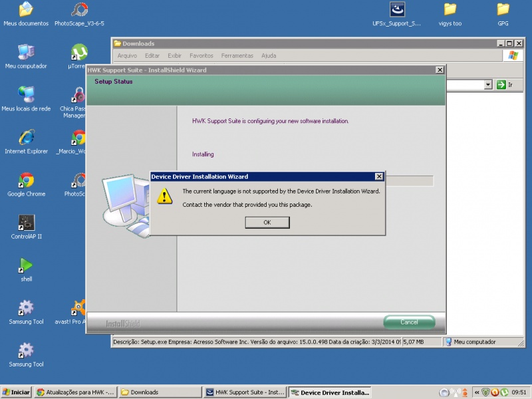Open the Meus documentos desktop icon
This screenshot has height=399, width=532.
pyautogui.click(x=26, y=14)
